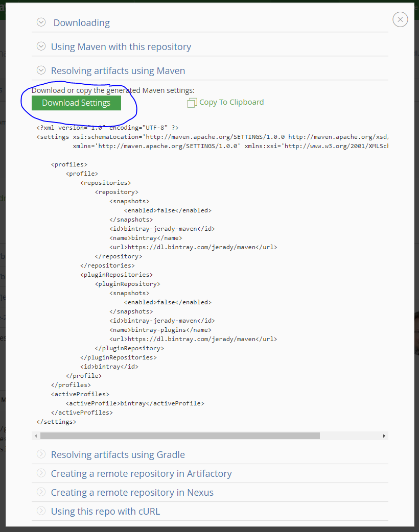Click the opening profiles tag line

tap(69, 164)
